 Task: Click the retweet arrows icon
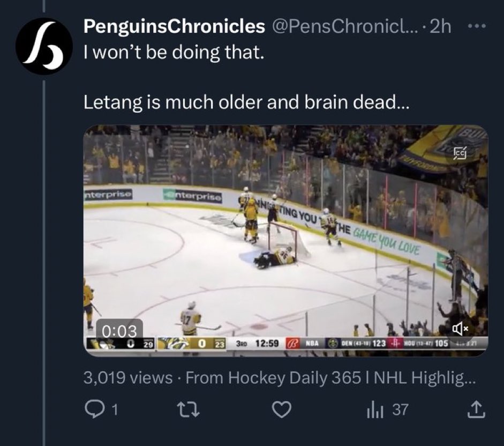tap(189, 410)
